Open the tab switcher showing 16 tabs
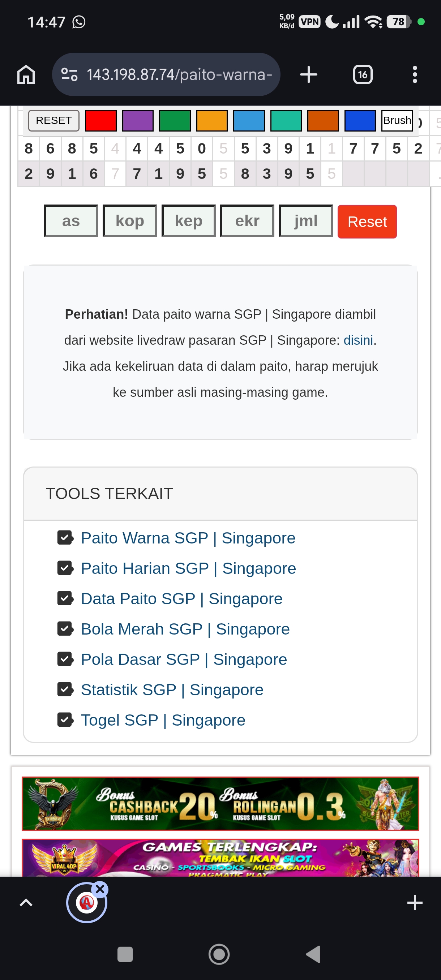The height and width of the screenshot is (980, 441). point(362,74)
